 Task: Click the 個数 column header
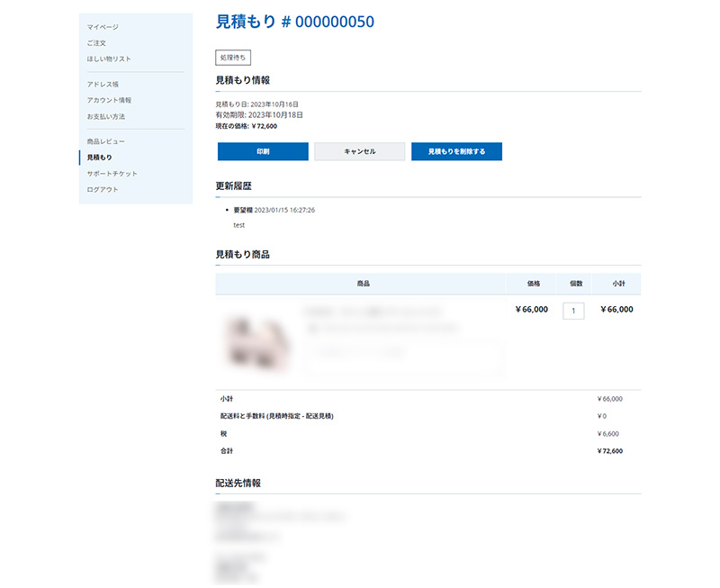coord(576,284)
